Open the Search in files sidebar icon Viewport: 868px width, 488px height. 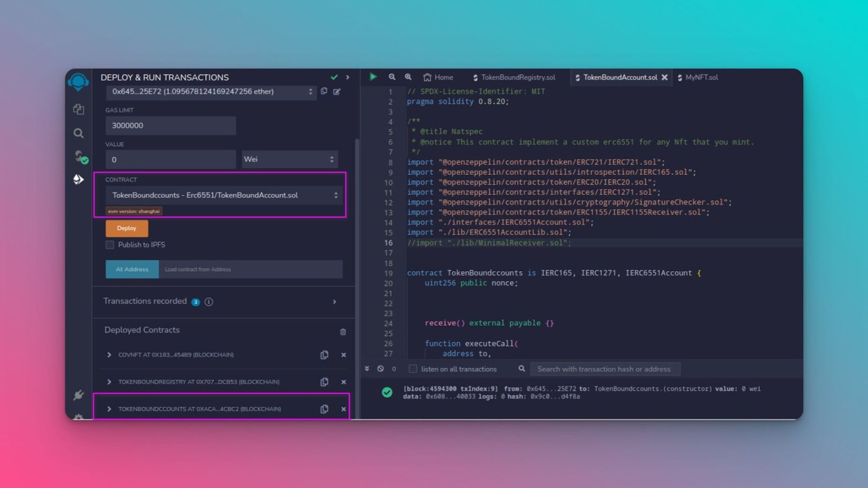[x=79, y=133]
